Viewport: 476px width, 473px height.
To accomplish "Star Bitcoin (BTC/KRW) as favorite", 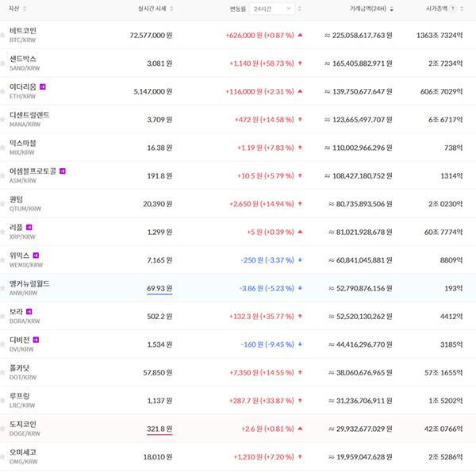I will coord(3,36).
